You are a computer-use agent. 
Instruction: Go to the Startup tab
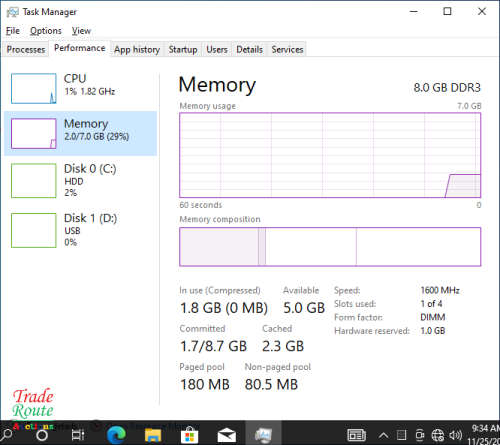click(x=183, y=49)
